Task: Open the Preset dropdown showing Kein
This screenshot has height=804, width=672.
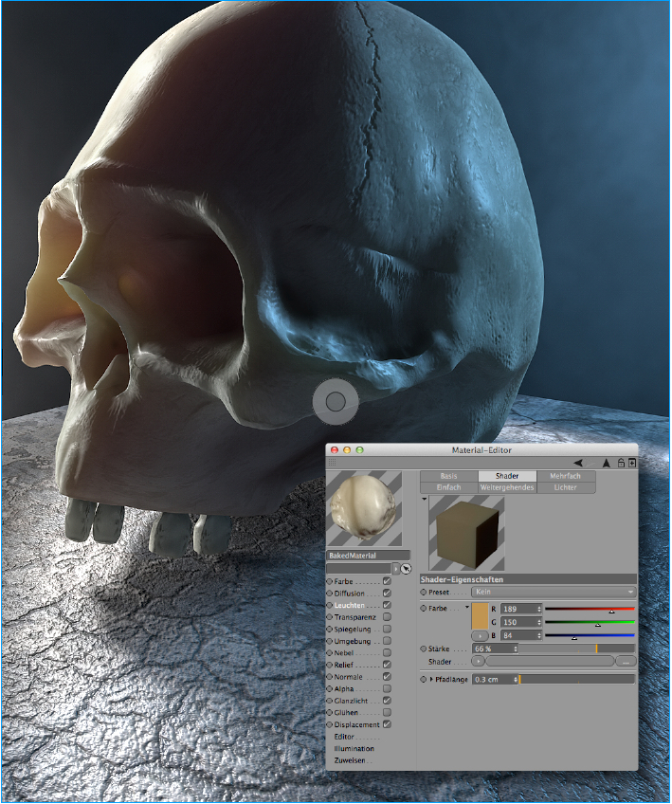Action: 554,592
